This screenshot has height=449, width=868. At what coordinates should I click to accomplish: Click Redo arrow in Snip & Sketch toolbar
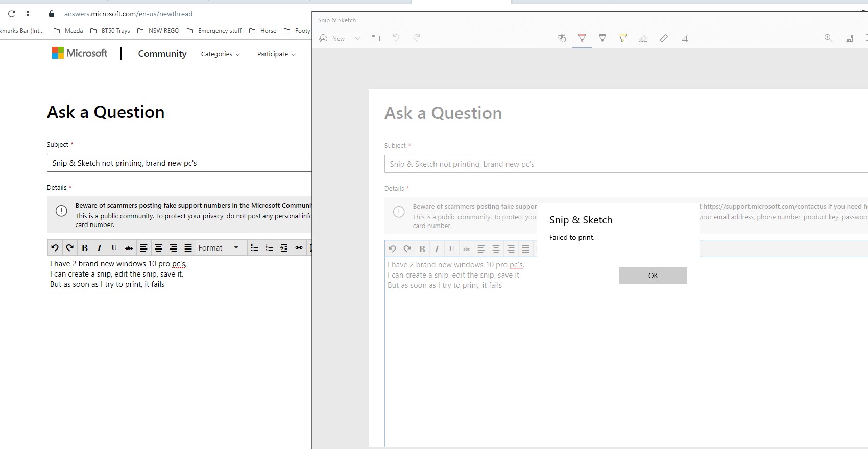point(417,38)
